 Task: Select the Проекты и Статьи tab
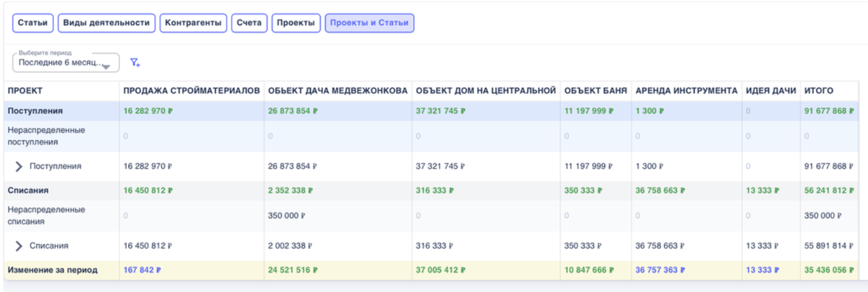370,23
